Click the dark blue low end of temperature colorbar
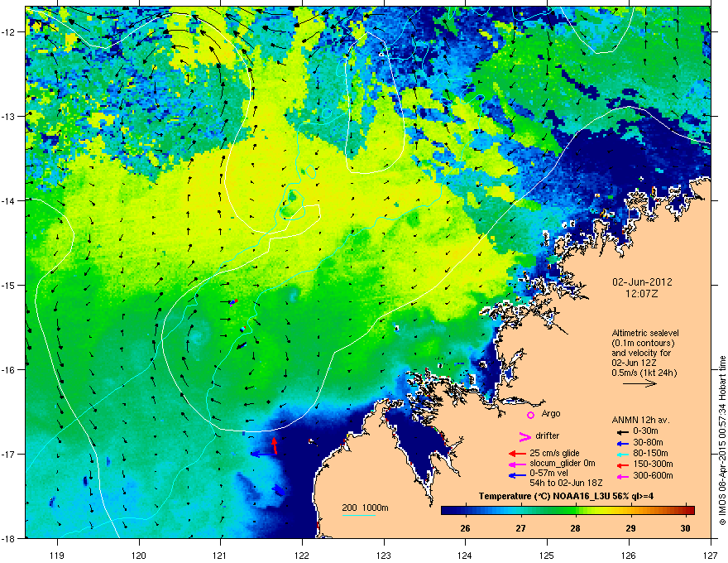728x563 pixels. click(x=450, y=511)
